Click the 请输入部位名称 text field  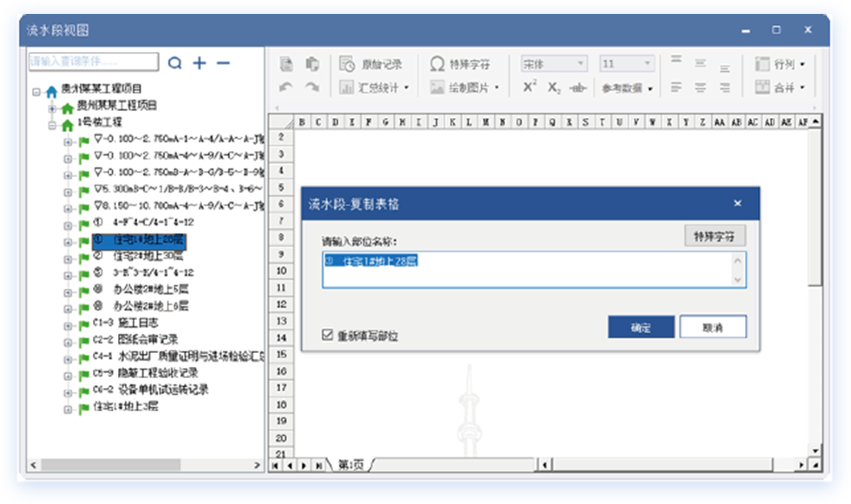click(529, 269)
